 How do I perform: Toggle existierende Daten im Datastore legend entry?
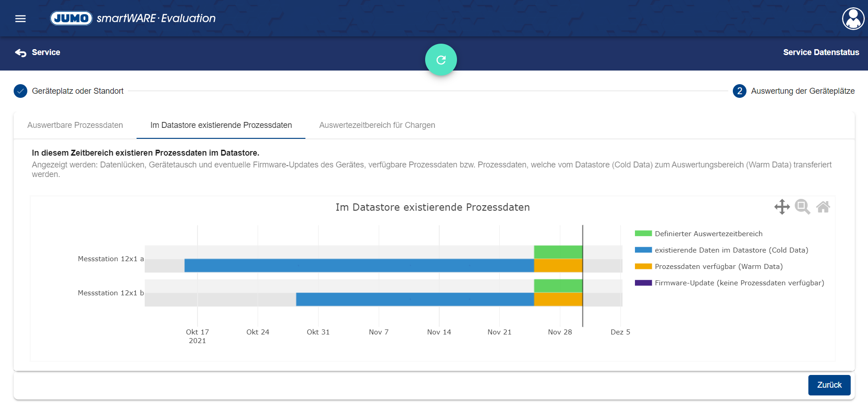731,250
